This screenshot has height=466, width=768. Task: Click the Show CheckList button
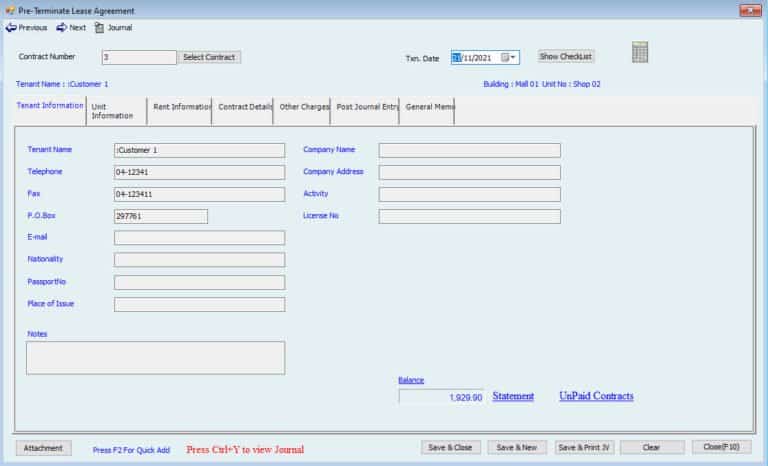[566, 57]
